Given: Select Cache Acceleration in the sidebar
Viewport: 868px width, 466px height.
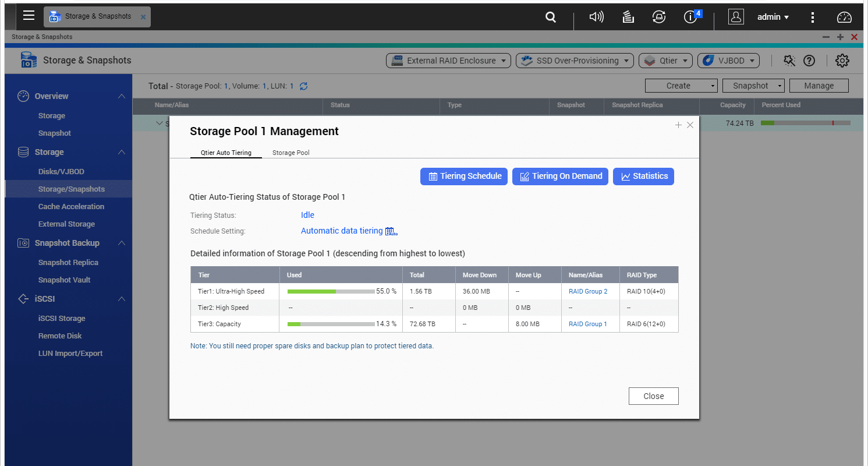Looking at the screenshot, I should 71,207.
